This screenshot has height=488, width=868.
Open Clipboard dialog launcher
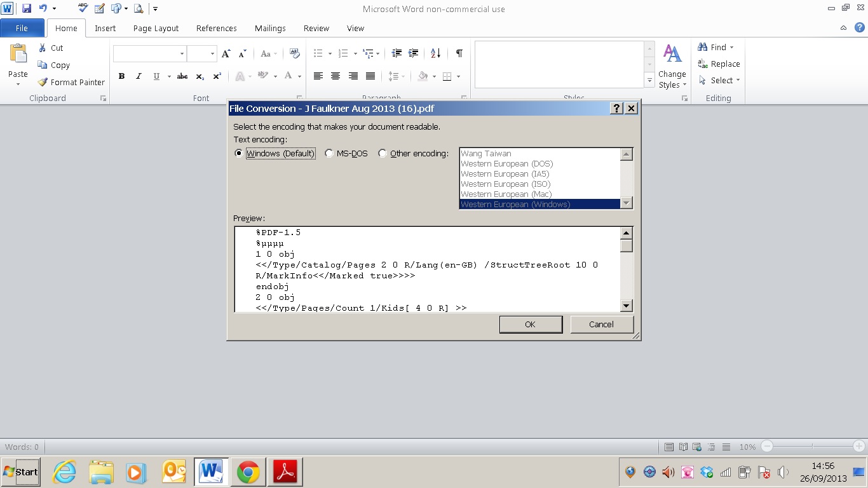[103, 98]
